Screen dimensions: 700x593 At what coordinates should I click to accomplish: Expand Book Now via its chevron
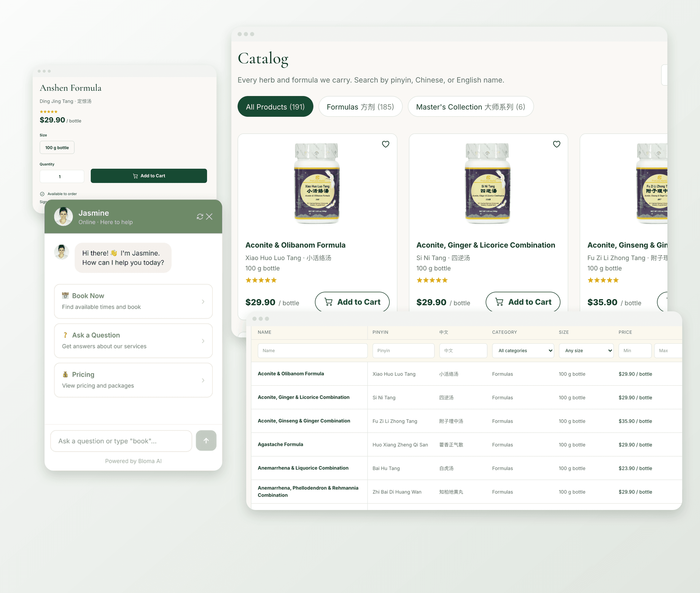click(203, 302)
